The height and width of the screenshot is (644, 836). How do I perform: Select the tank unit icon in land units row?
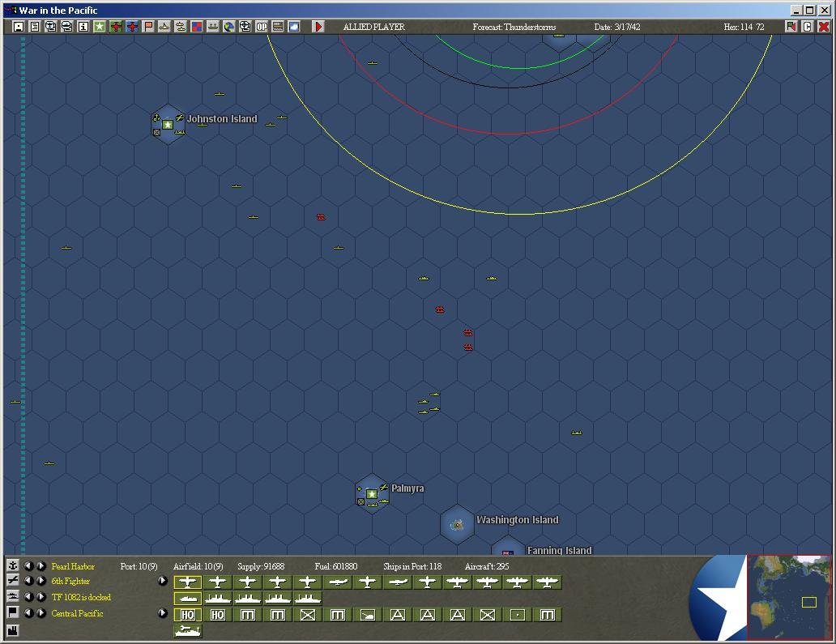click(x=367, y=615)
